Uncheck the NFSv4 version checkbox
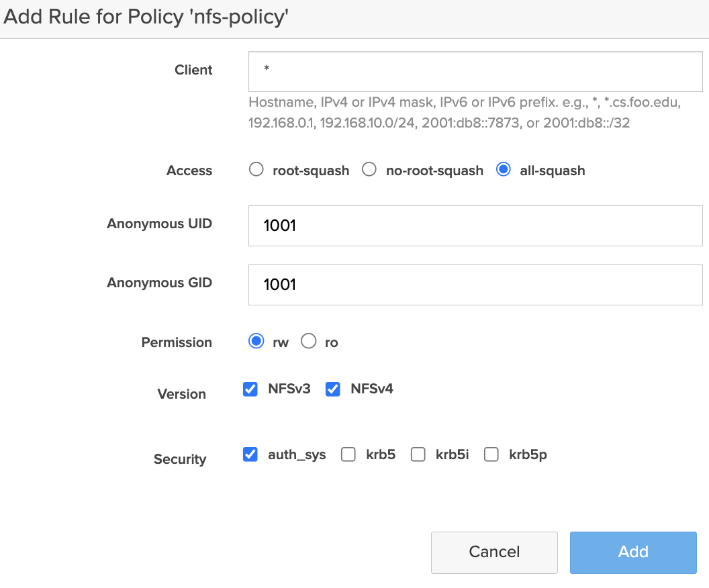The image size is (709, 588). [x=333, y=389]
